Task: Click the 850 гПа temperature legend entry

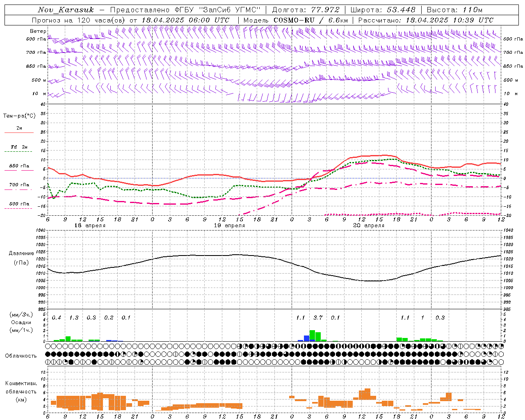Action: tap(19, 166)
